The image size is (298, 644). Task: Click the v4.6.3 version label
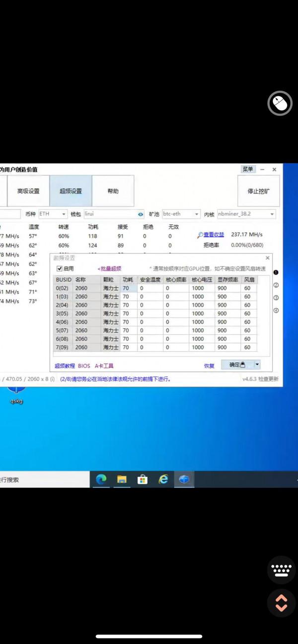(249, 379)
